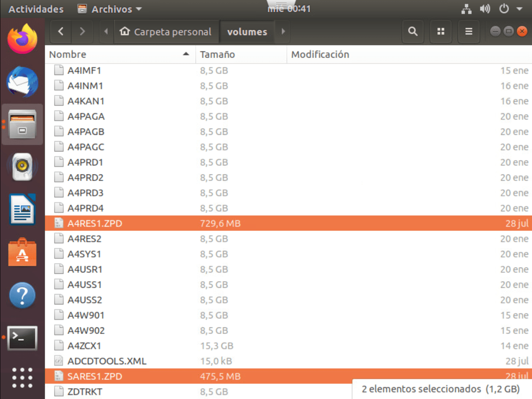
Task: Open LibreOffice Writer from dock
Action: click(22, 209)
